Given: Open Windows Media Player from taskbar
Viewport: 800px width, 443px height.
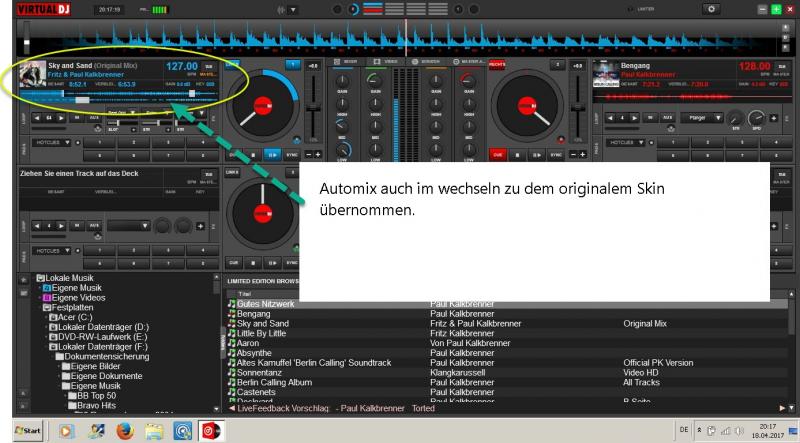Looking at the screenshot, I should click(66, 431).
